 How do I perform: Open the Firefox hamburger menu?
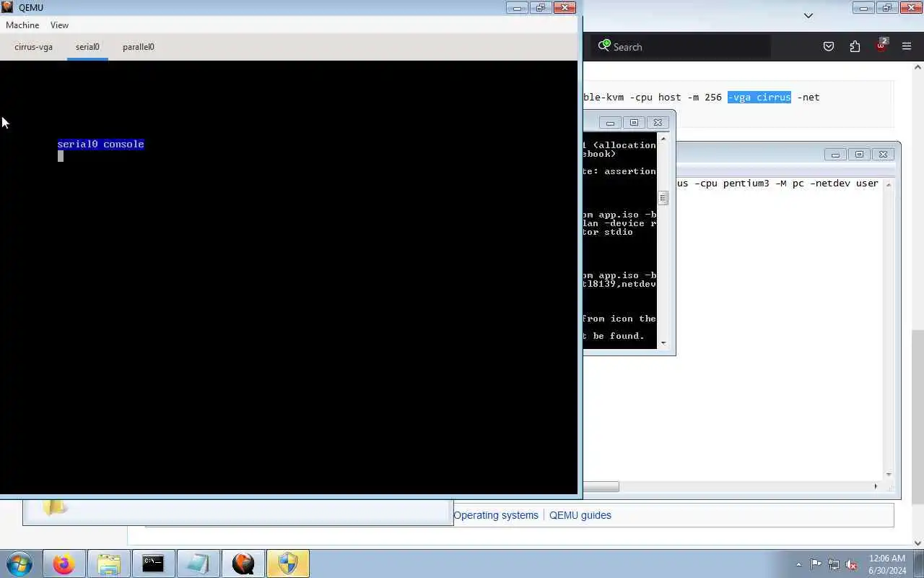(x=907, y=47)
